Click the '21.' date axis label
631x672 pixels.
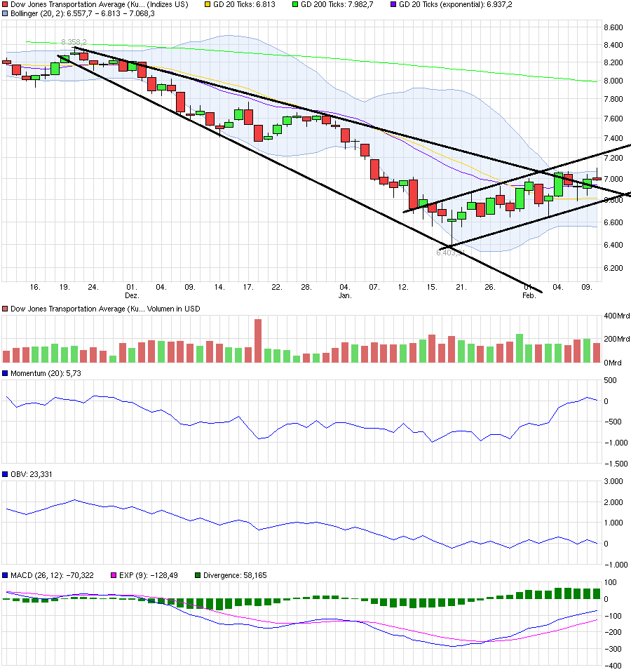coord(461,287)
